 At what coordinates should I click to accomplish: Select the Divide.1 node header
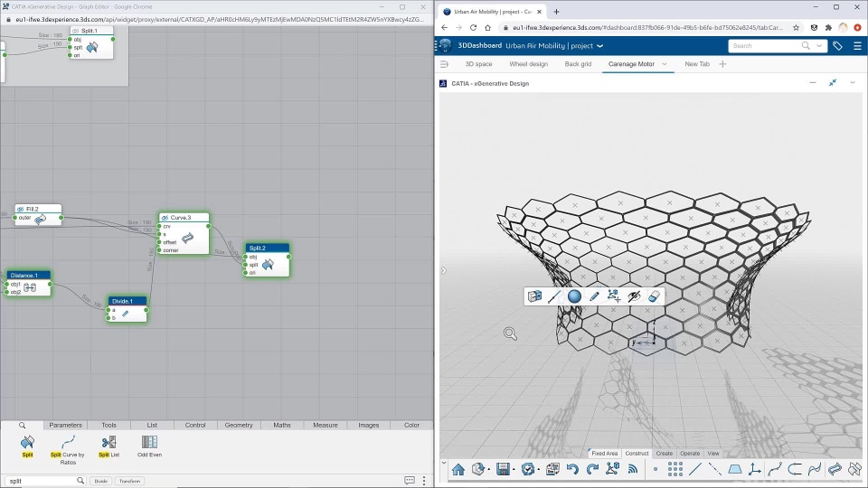(127, 301)
